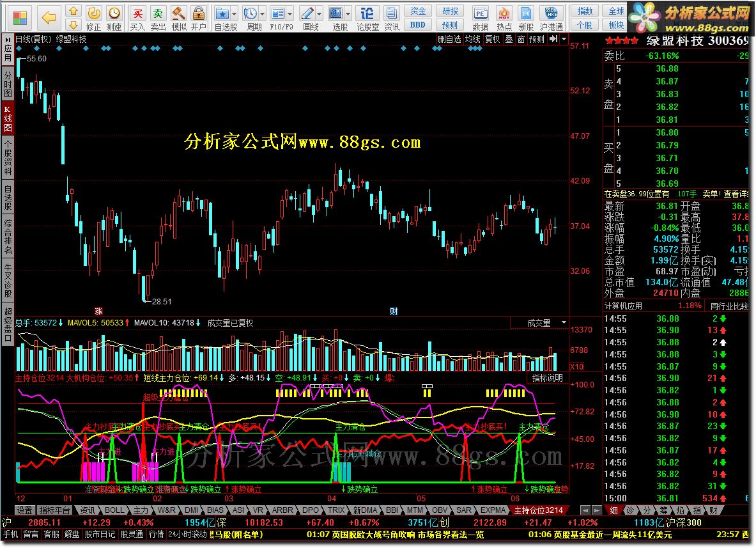Image resolution: width=756 pixels, height=548 pixels.
Task: Click the BBD button
Action: click(x=418, y=24)
